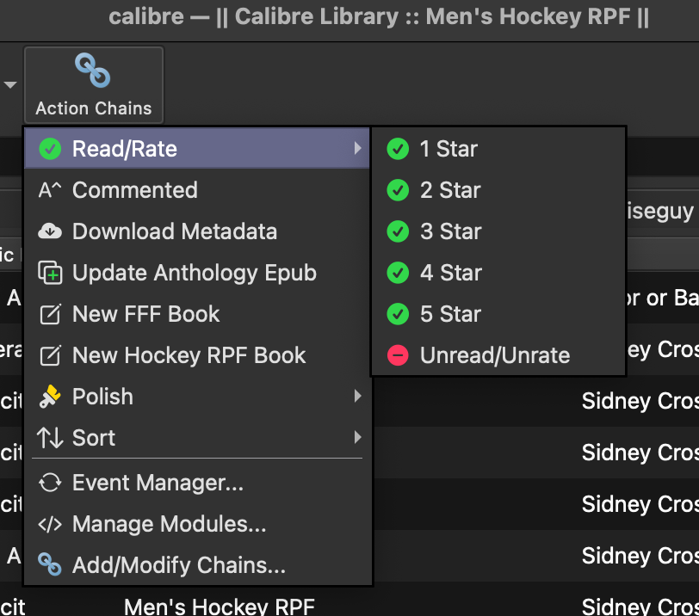699x616 pixels.
Task: Click the Event Manager refresh icon
Action: [51, 483]
